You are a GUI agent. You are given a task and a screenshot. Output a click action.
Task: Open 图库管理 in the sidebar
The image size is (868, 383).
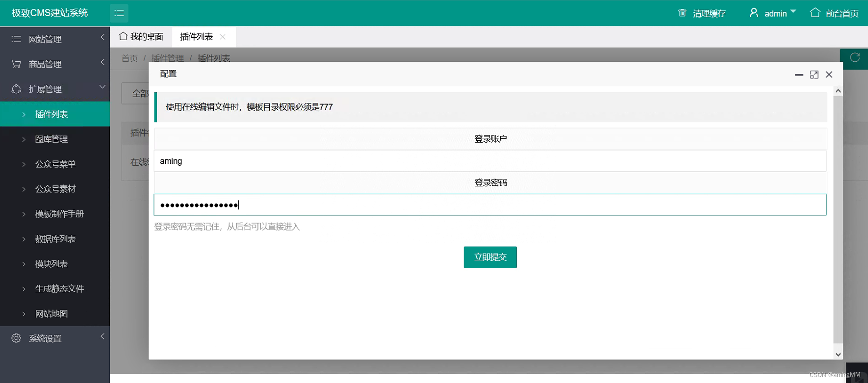tap(51, 139)
